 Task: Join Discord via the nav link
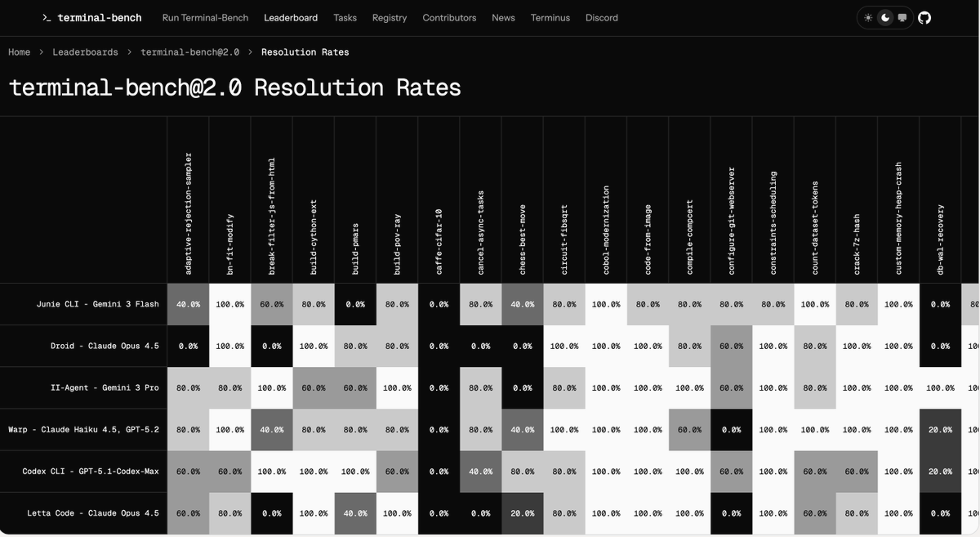coord(602,17)
